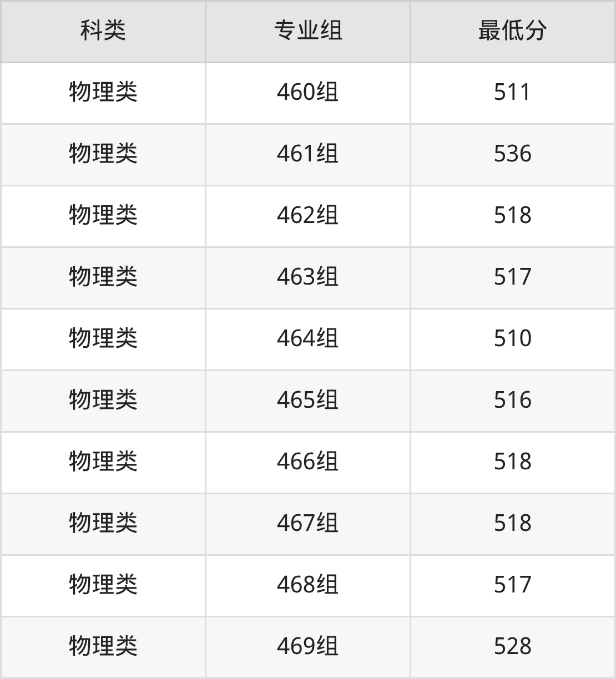Click the 462组 group cell
The height and width of the screenshot is (679, 616).
point(308,215)
